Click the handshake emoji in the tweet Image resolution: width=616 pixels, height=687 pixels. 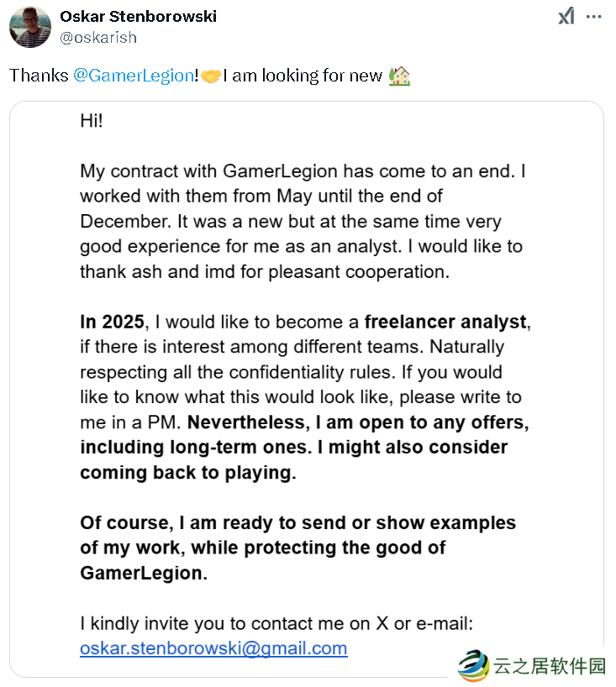tap(211, 76)
